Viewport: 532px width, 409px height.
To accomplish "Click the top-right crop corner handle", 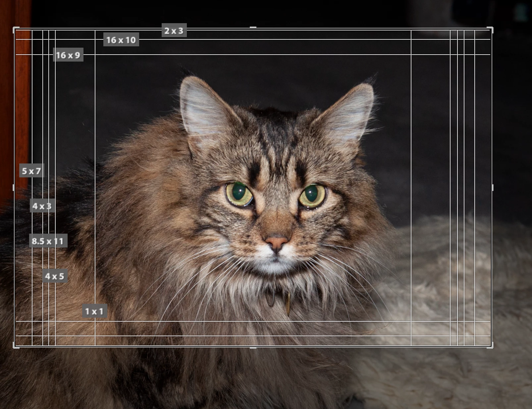I will pyautogui.click(x=491, y=30).
